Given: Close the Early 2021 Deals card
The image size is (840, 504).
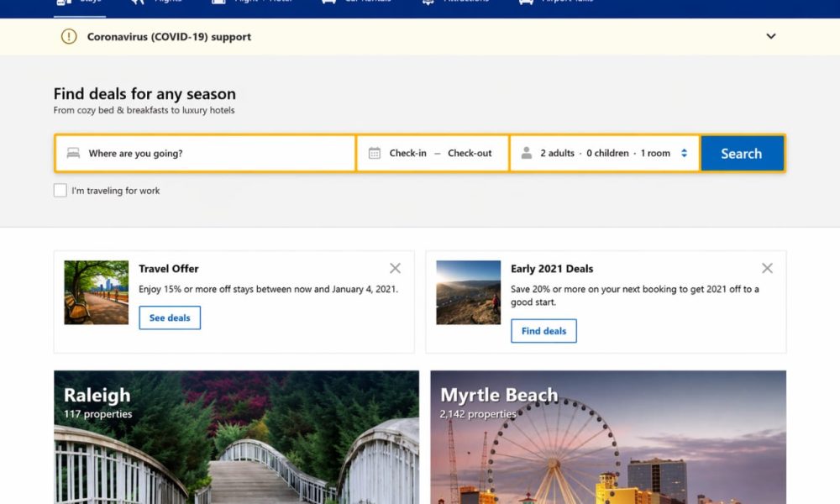Looking at the screenshot, I should tap(767, 269).
